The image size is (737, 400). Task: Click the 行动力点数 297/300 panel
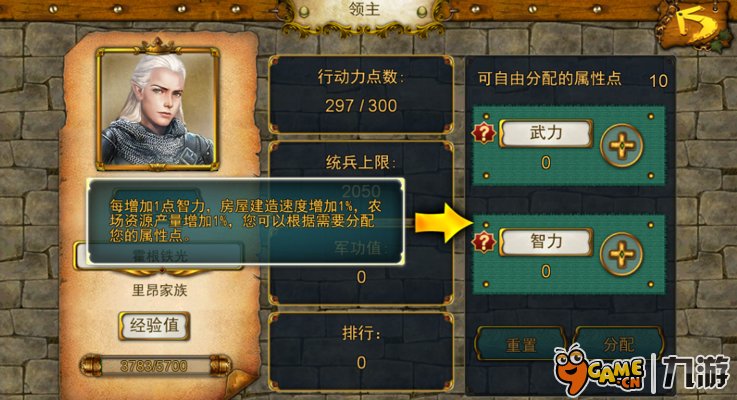pyautogui.click(x=361, y=94)
